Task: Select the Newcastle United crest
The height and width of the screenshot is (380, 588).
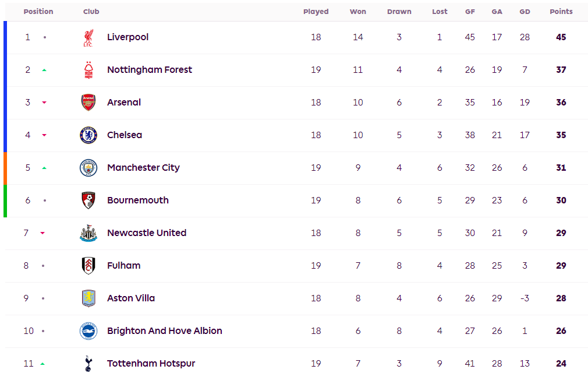Action: pos(88,233)
